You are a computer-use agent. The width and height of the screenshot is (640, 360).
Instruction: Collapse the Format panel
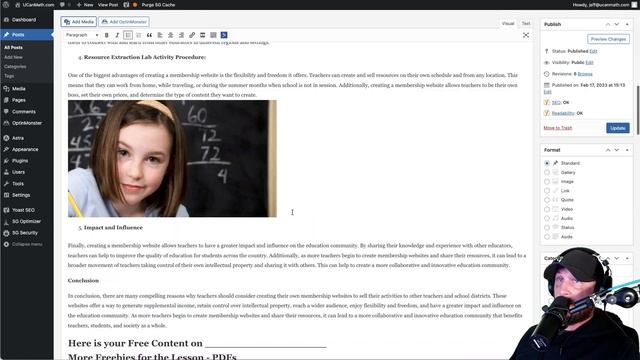tap(627, 150)
